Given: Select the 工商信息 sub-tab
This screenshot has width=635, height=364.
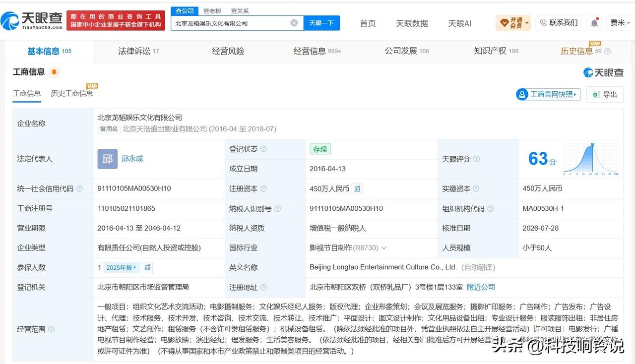Looking at the screenshot, I should pyautogui.click(x=27, y=93).
